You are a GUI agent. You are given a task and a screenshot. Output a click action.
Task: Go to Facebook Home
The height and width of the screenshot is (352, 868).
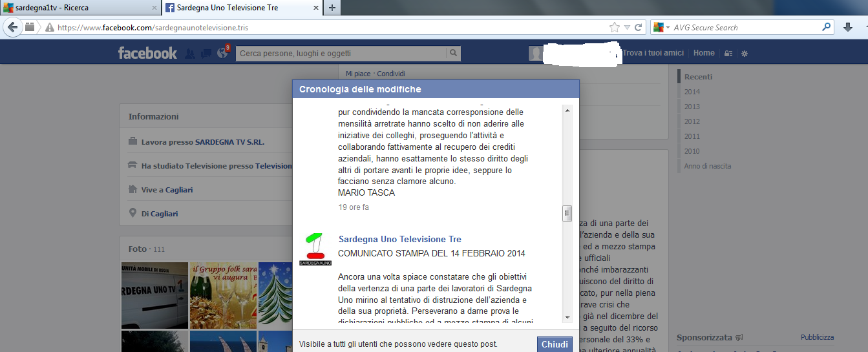(704, 53)
